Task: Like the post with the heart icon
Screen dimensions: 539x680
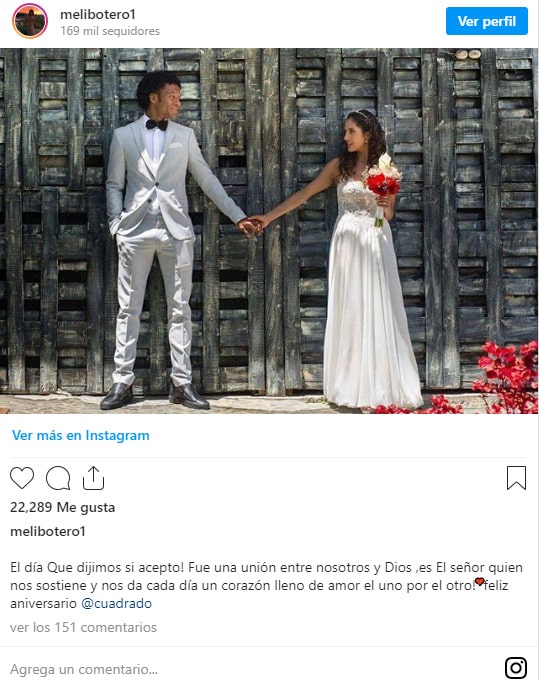Action: (x=22, y=478)
